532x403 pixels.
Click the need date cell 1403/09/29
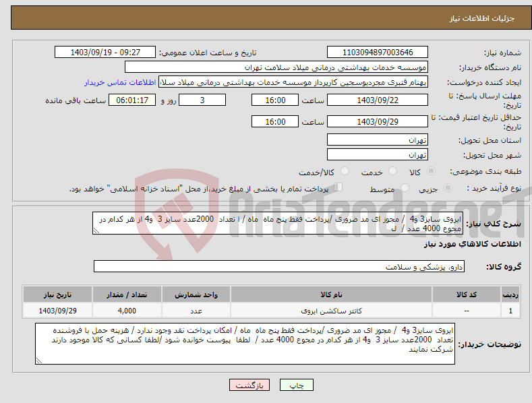58,311
